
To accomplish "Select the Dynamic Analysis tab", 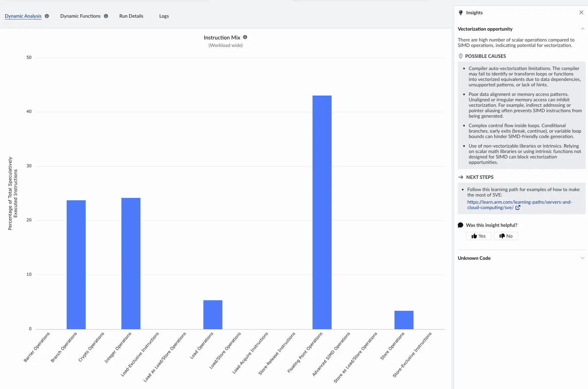I will [x=23, y=16].
